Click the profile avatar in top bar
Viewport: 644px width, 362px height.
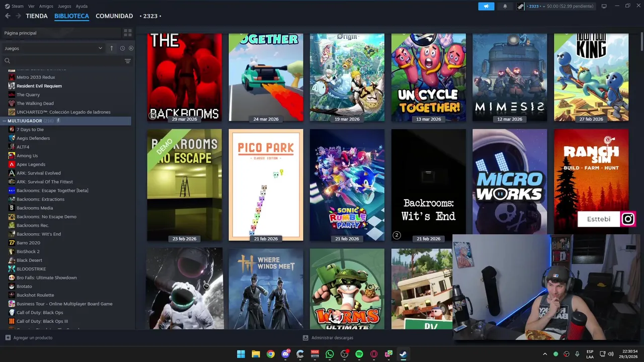tap(521, 6)
